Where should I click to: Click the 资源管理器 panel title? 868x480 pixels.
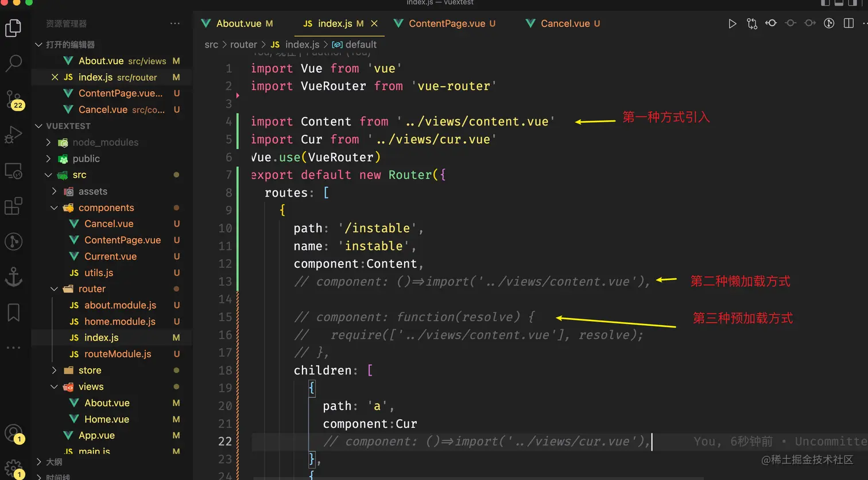pos(67,24)
